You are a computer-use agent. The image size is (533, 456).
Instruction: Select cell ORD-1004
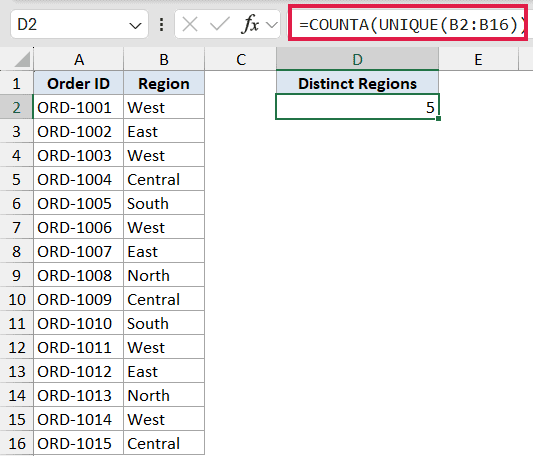(x=79, y=179)
